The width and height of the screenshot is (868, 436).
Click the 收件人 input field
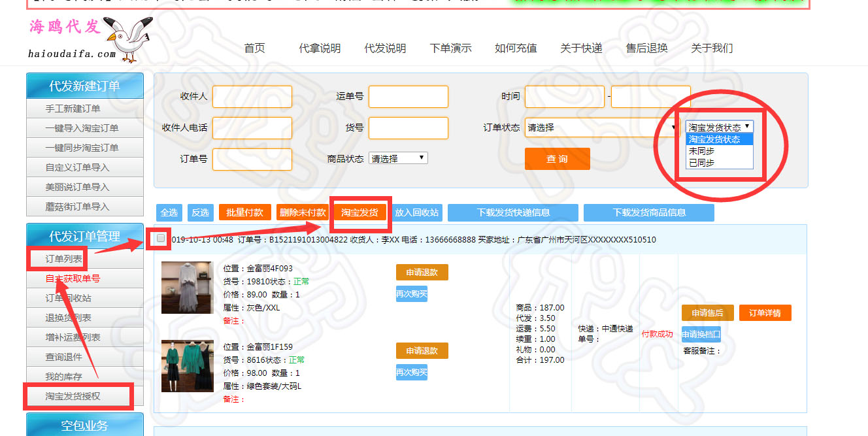[x=252, y=97]
